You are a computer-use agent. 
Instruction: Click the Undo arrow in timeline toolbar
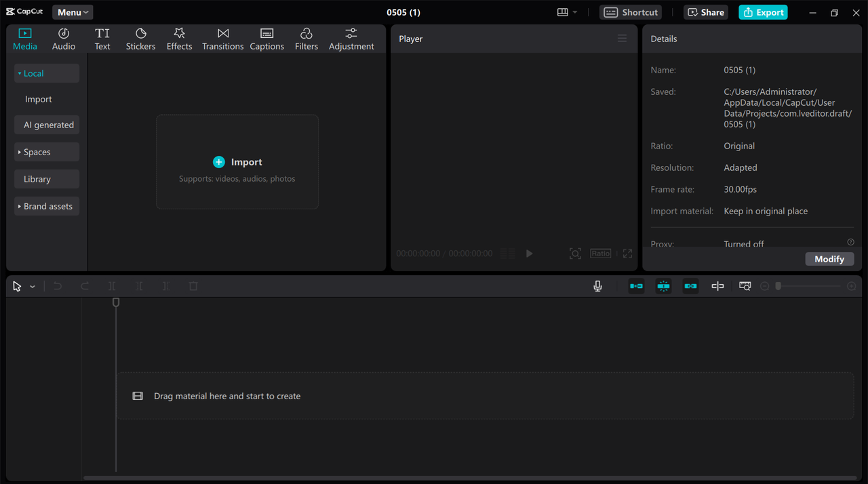pyautogui.click(x=58, y=287)
